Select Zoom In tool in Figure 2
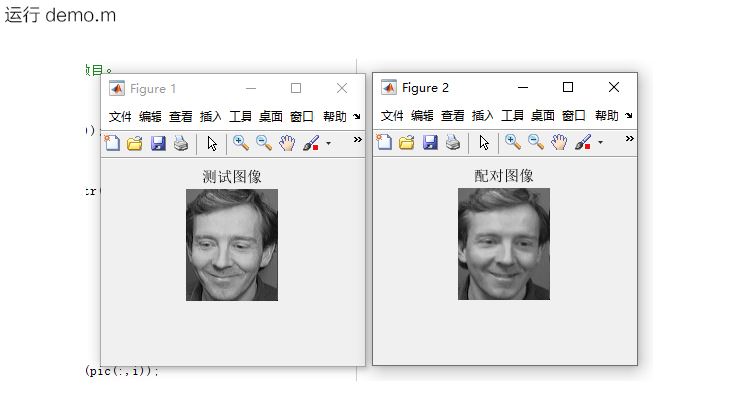Image resolution: width=737 pixels, height=401 pixels. [x=513, y=142]
